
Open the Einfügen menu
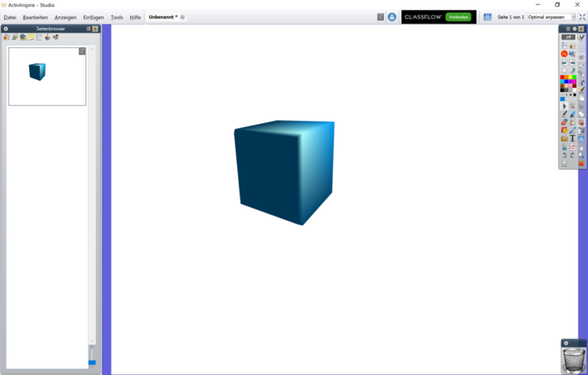[93, 17]
